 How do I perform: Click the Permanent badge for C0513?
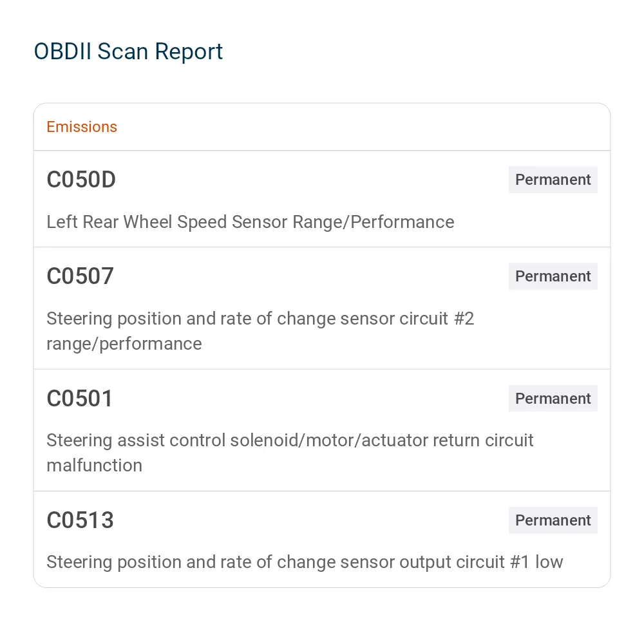coord(553,520)
